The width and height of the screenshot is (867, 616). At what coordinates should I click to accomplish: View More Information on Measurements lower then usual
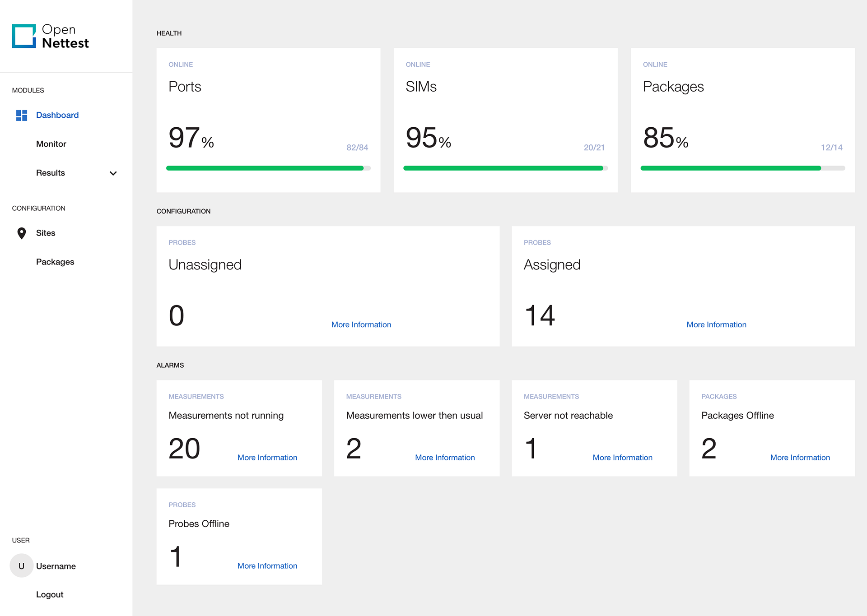[x=444, y=457]
